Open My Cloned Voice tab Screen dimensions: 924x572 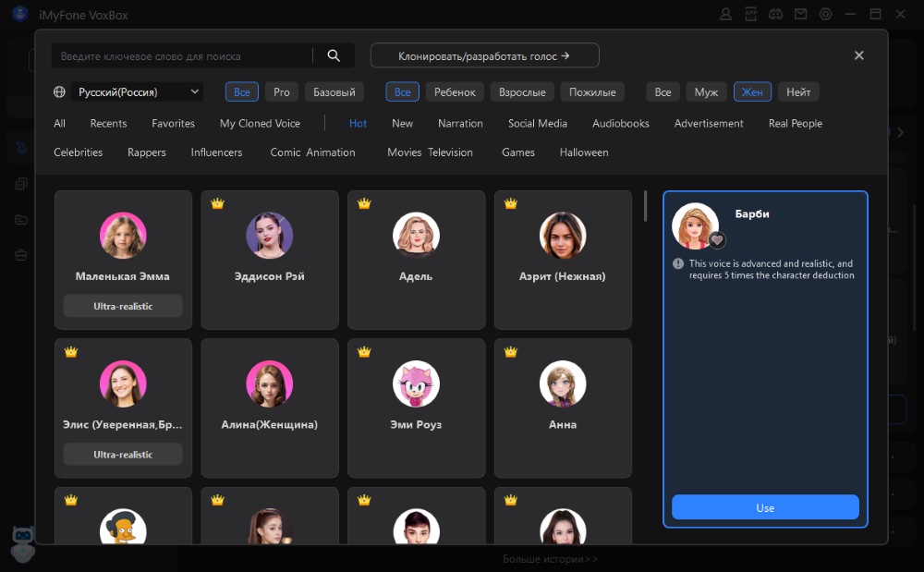click(260, 124)
